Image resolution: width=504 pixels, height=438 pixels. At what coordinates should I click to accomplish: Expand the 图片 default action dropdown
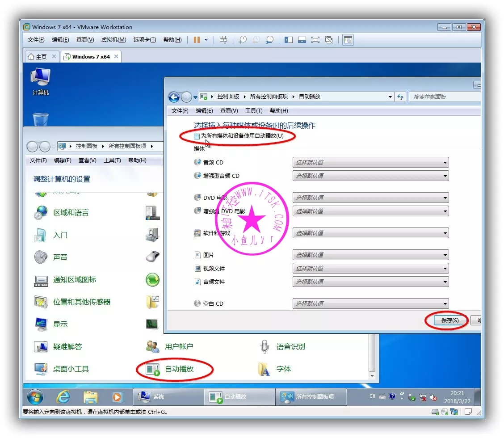[370, 255]
